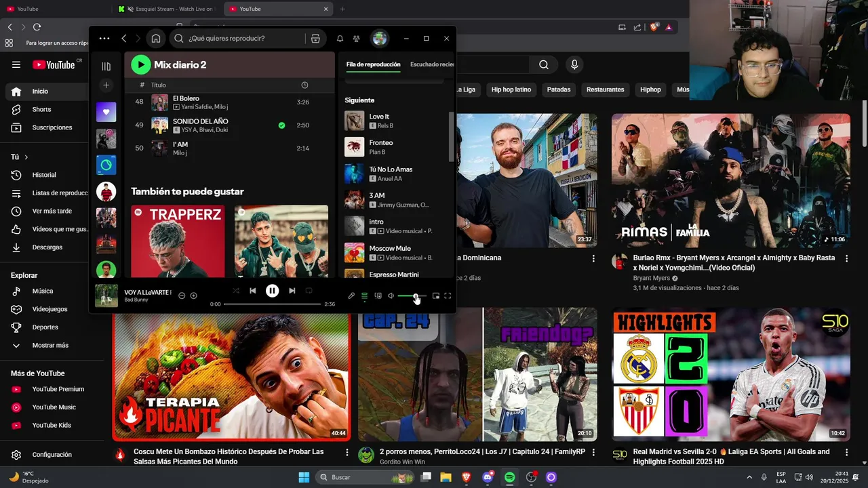
Task: Open Historial in YouTube sidebar
Action: click(45, 175)
